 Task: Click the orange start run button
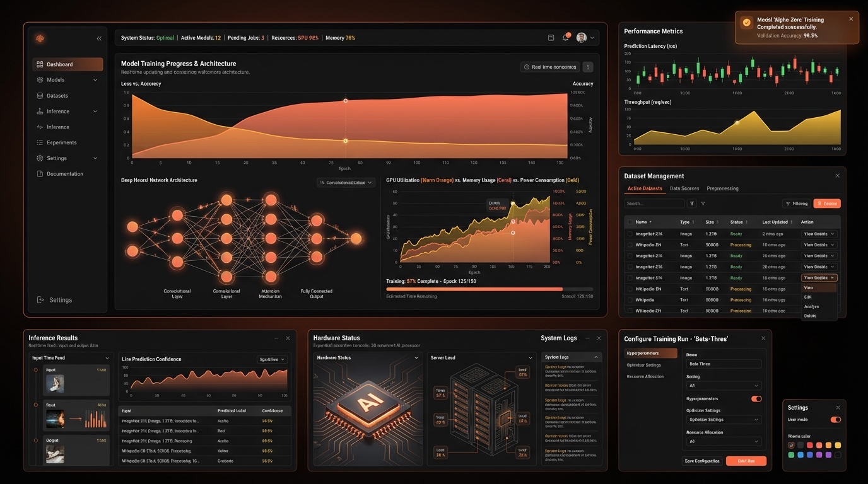(746, 461)
